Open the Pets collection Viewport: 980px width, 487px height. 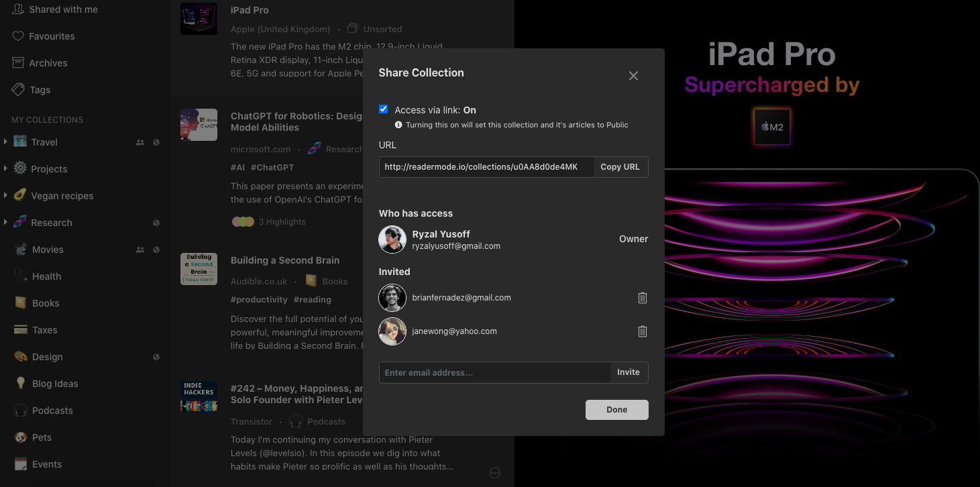(x=42, y=437)
